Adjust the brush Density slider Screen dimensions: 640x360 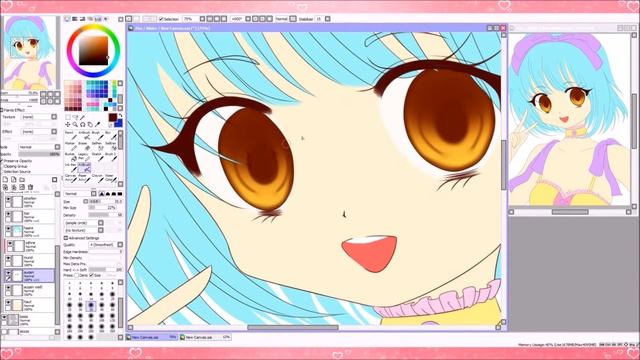pos(105,215)
